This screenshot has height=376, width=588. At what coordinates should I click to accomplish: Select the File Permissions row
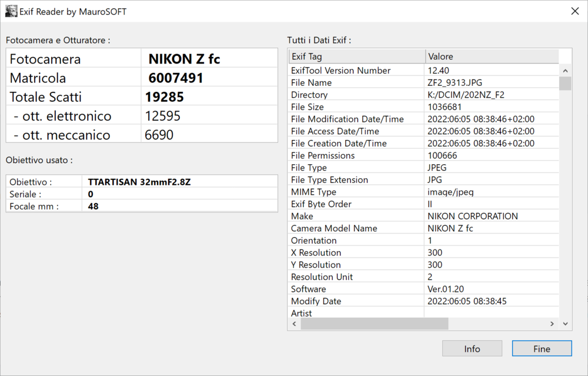click(424, 155)
